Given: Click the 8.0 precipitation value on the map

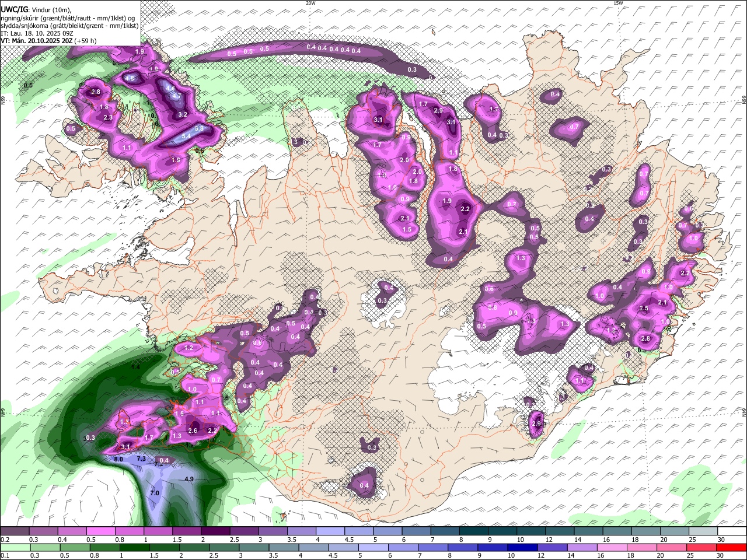Looking at the screenshot, I should [118, 460].
